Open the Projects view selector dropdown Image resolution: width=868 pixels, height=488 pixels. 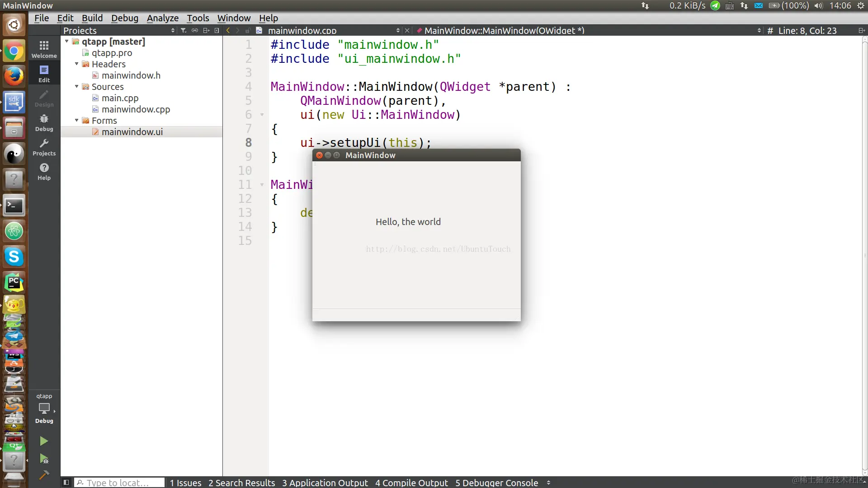[173, 30]
